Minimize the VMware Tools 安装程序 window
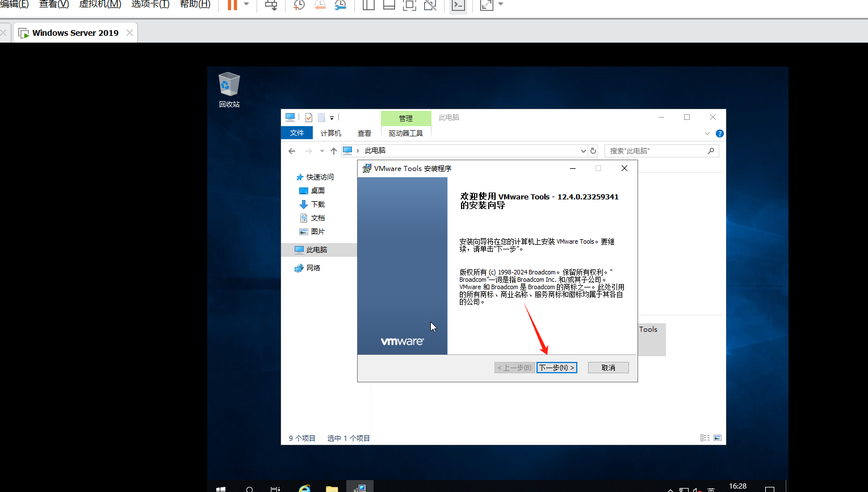 tap(573, 168)
